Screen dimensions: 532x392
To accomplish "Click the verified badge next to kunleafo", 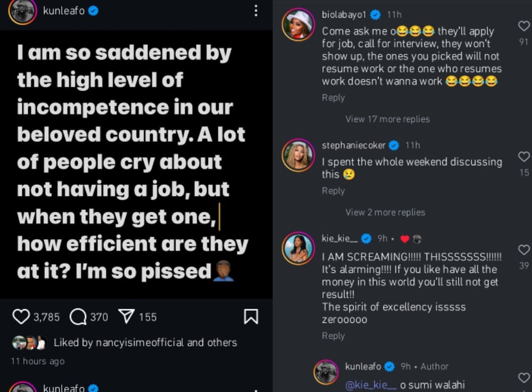I will click(x=93, y=10).
